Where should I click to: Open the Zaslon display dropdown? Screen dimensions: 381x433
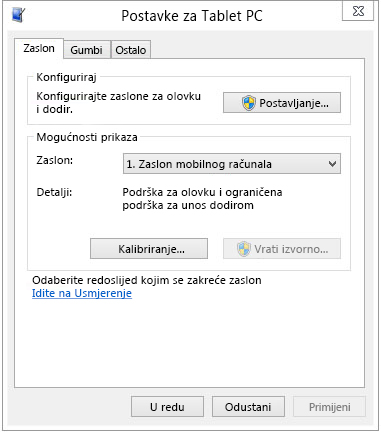tap(232, 164)
